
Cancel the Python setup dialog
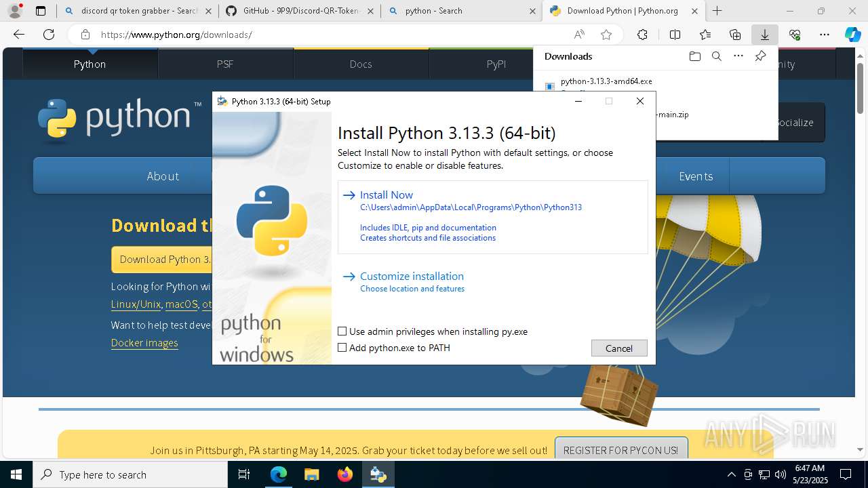(x=619, y=348)
